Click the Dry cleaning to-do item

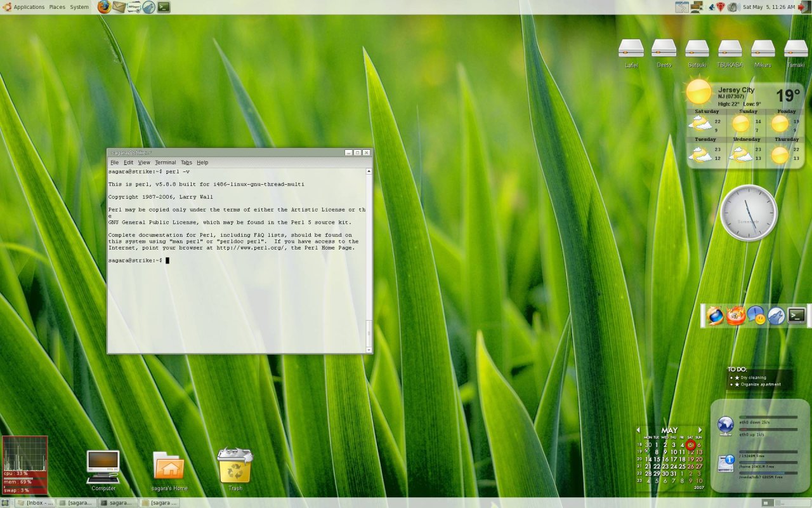(x=753, y=377)
